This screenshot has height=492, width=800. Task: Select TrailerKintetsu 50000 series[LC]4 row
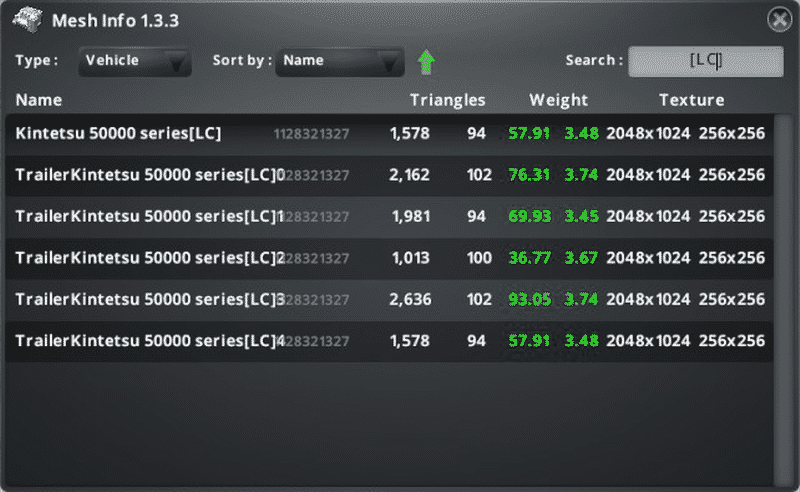[x=150, y=341]
